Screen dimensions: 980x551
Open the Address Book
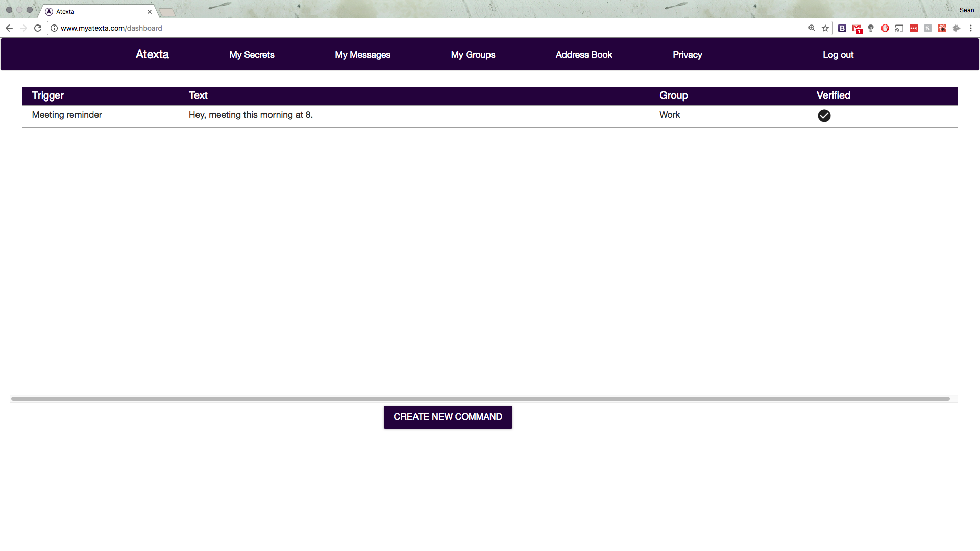click(x=583, y=55)
